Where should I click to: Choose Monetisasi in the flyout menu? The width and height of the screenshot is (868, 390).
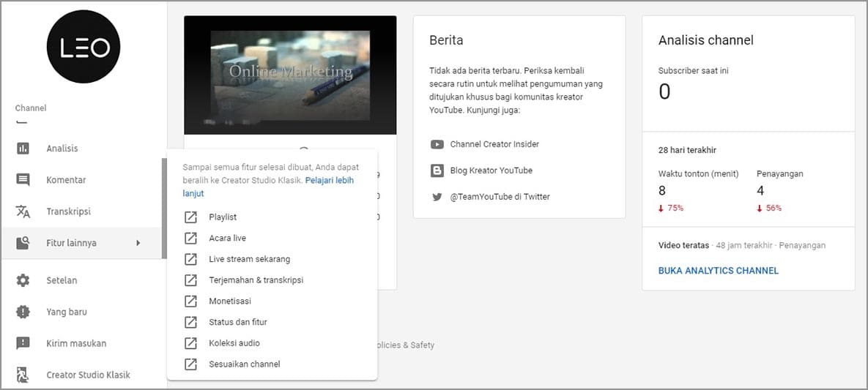coord(230,301)
